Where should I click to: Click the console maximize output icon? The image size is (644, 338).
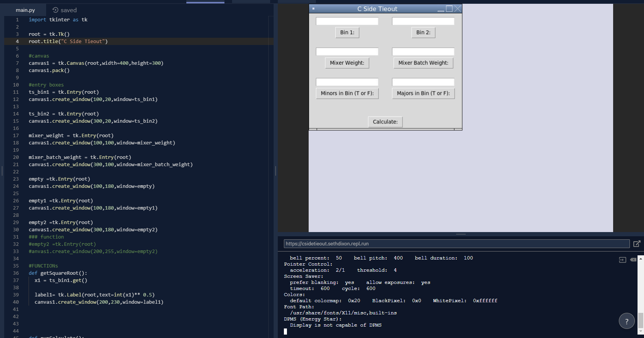tap(622, 260)
